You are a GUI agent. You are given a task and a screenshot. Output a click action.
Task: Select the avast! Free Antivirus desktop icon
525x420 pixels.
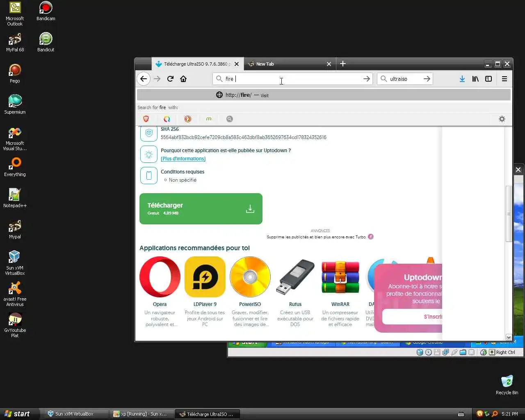coord(15,294)
